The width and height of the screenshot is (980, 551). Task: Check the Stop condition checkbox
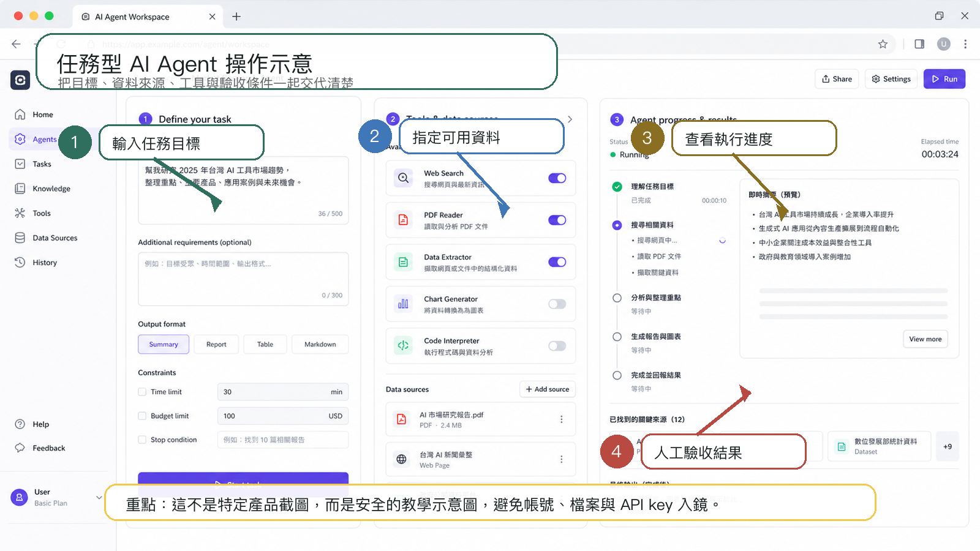[142, 440]
